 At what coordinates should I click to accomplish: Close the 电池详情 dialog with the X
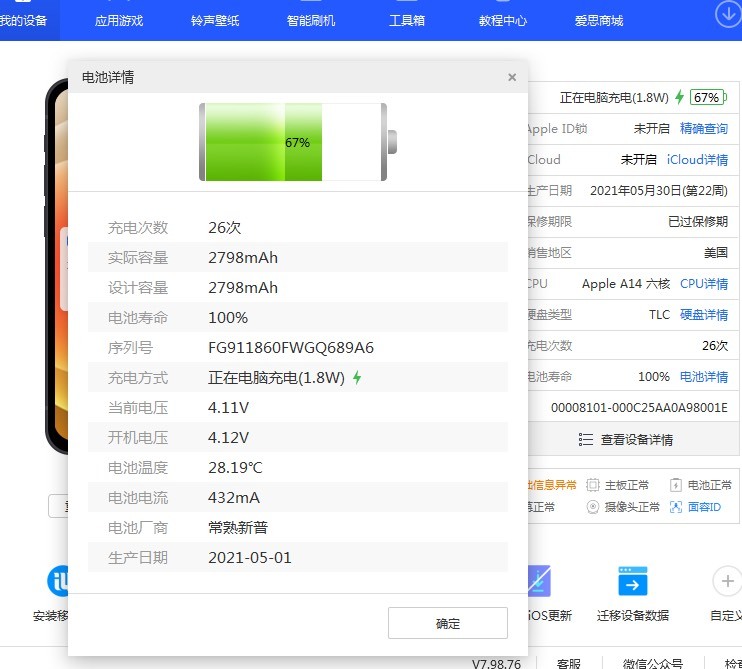tap(512, 77)
